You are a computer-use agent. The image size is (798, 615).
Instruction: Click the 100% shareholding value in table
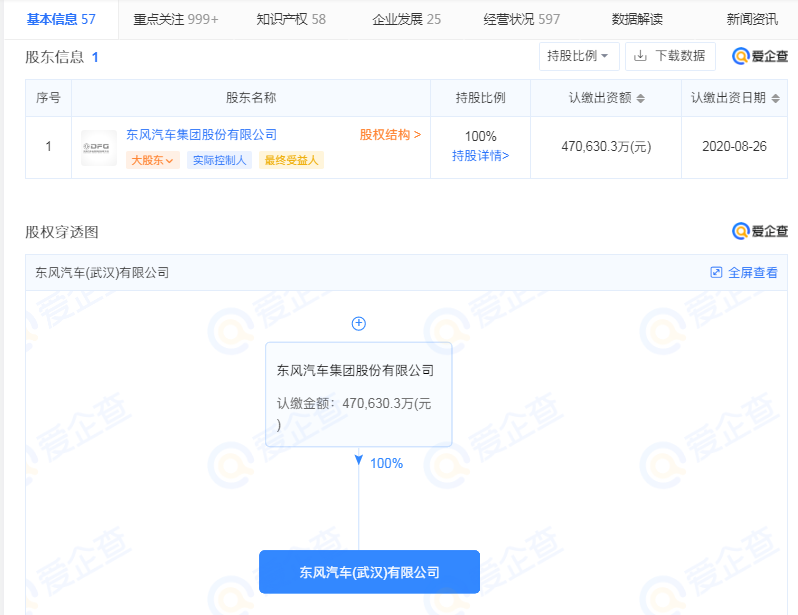(x=480, y=136)
